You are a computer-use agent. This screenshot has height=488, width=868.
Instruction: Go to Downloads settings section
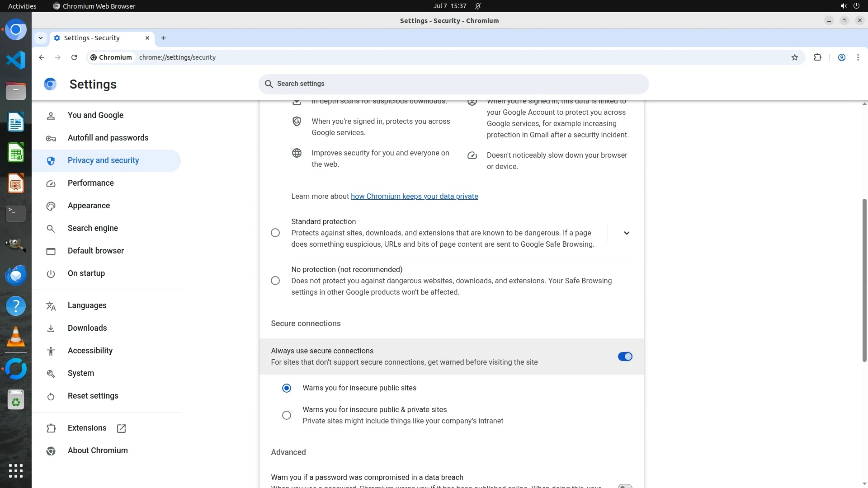coord(87,328)
